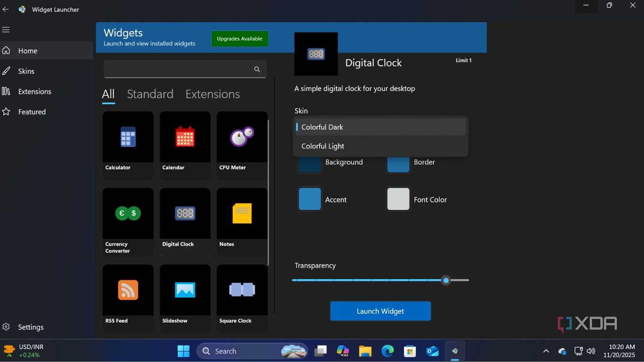Click the Upgrades Available button
The width and height of the screenshot is (644, 362).
pos(240,39)
